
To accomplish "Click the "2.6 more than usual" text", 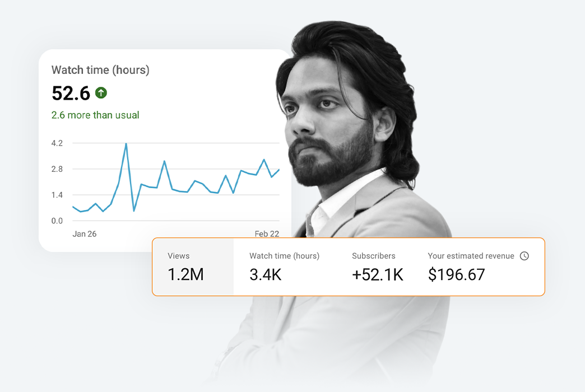I will 95,115.
